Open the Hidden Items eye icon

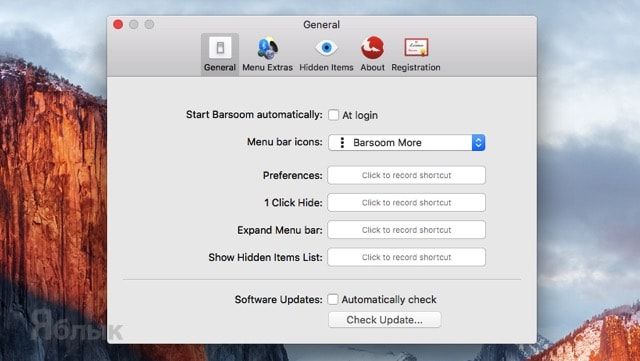point(326,48)
